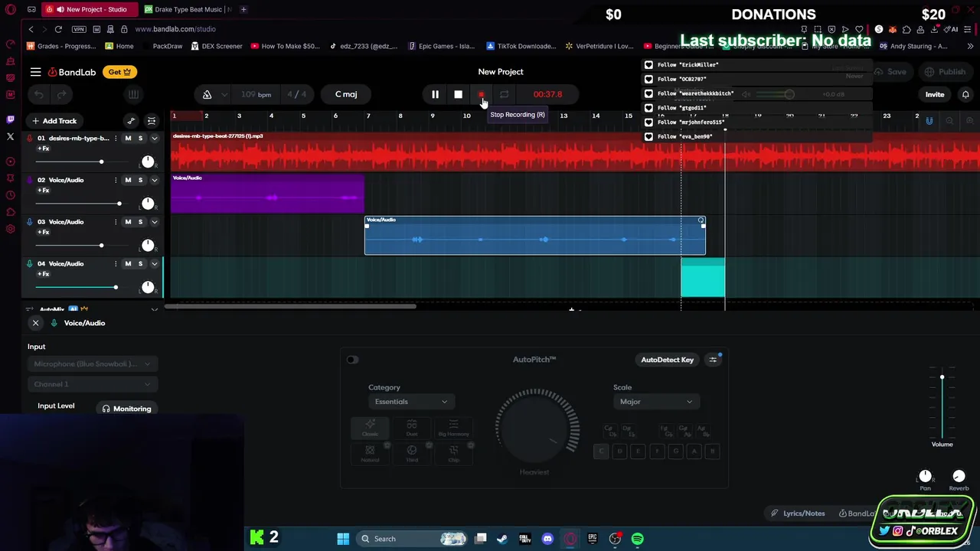Screen dimensions: 980x551
Task: Click track 03 microphone arm icon
Action: [30, 222]
